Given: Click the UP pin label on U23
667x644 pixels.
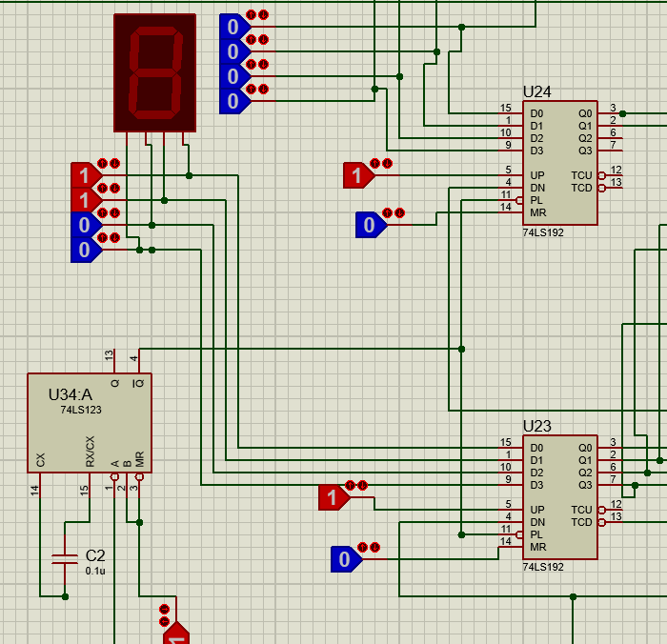Looking at the screenshot, I should pos(537,510).
